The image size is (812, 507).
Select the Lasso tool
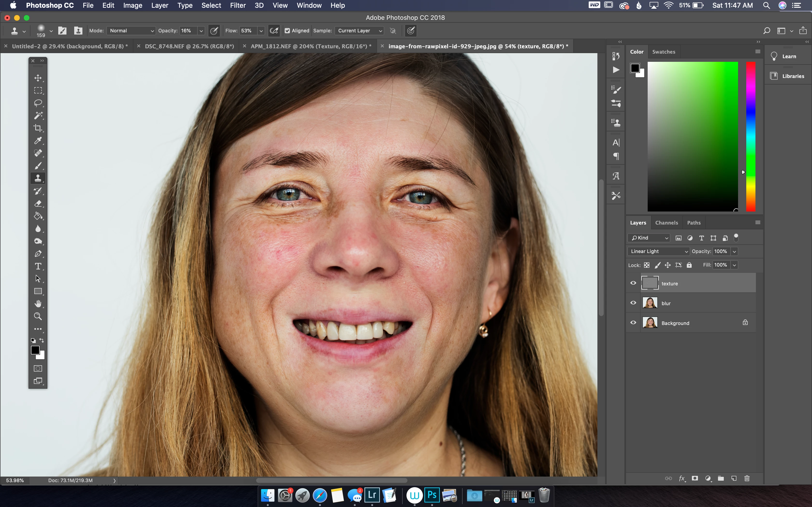click(x=38, y=103)
